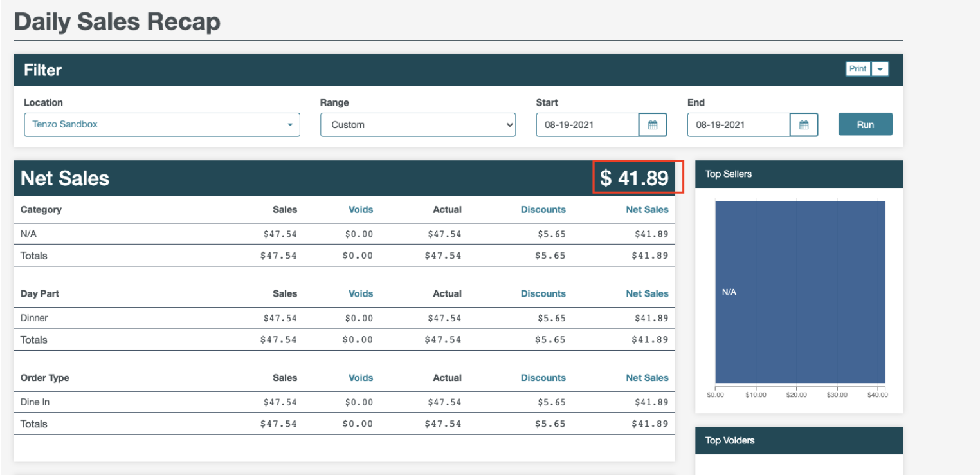980x475 pixels.
Task: Click the Print button
Action: [x=858, y=69]
